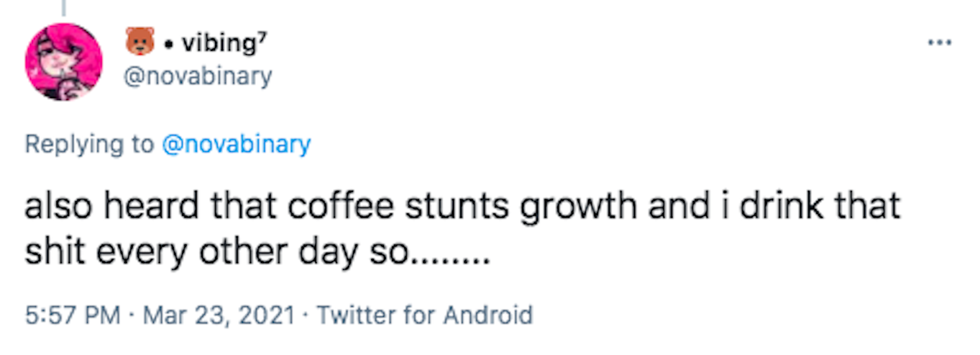Click the pink profile avatar picture
The height and width of the screenshot is (355, 980).
pos(64,61)
